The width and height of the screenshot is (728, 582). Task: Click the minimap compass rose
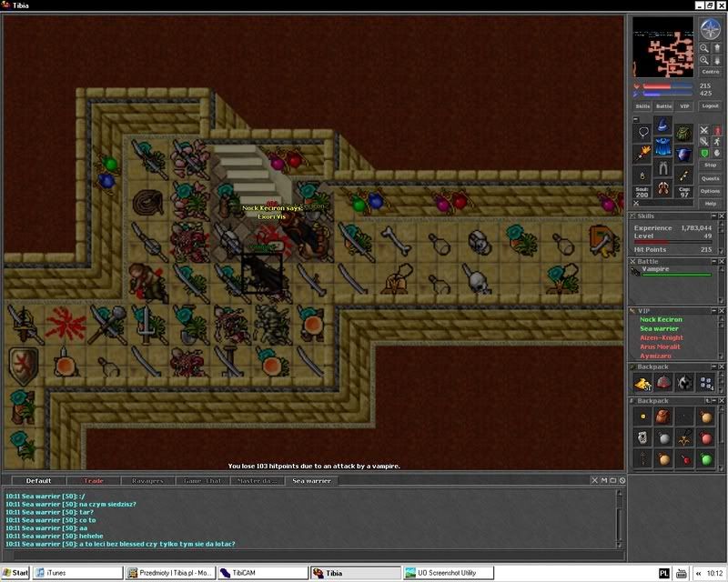pos(711,29)
